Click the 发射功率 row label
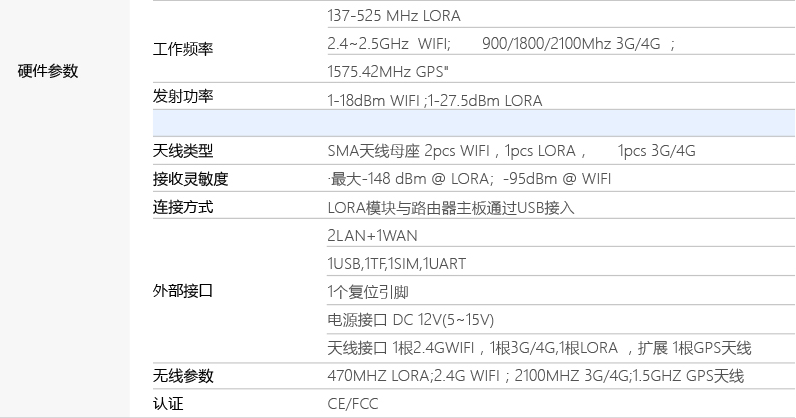 click(x=183, y=97)
